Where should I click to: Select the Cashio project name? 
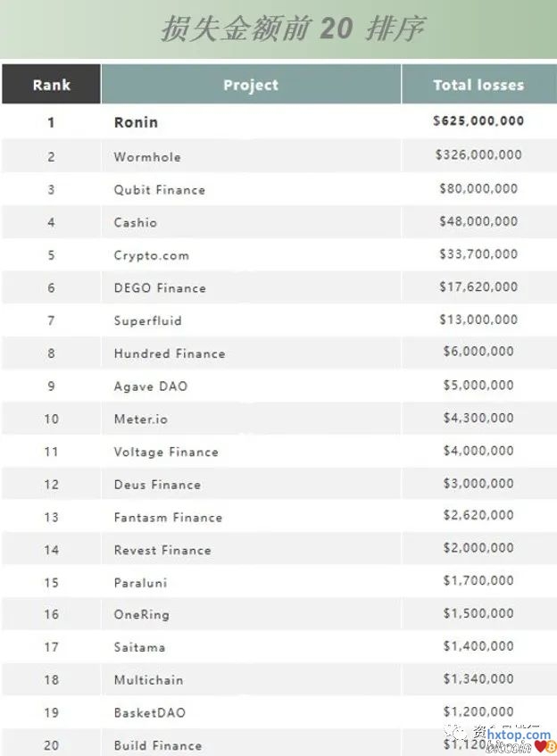[x=135, y=222]
